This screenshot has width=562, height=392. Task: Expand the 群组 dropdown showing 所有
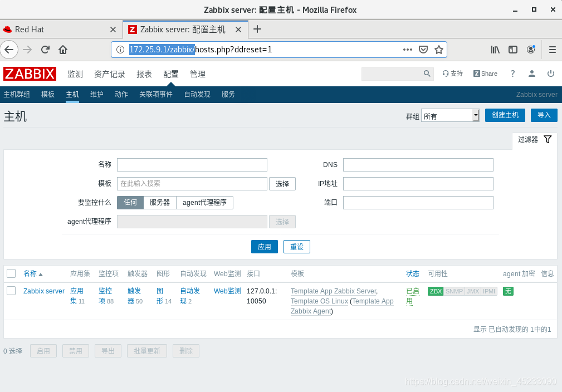450,115
